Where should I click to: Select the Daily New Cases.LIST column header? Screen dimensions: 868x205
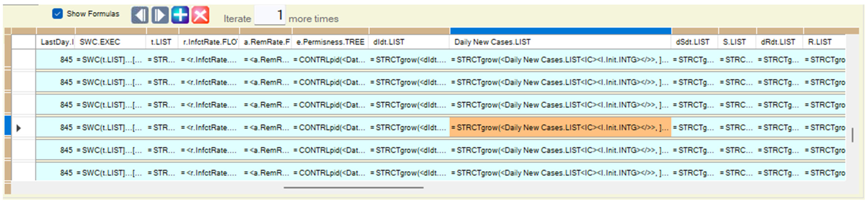pyautogui.click(x=559, y=42)
